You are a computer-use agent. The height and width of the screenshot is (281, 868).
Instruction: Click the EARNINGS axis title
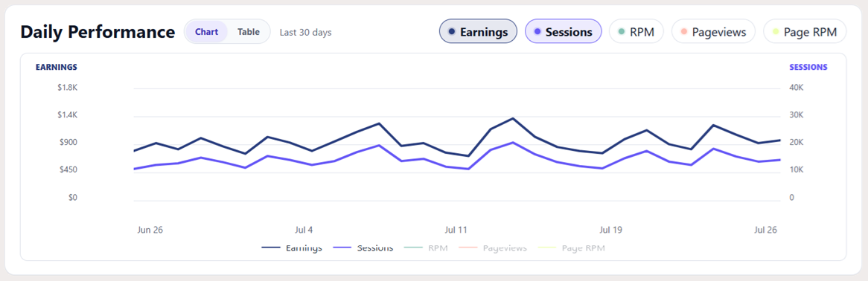tap(57, 68)
